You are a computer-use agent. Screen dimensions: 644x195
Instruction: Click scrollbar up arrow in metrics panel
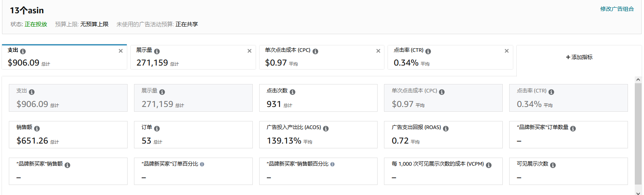(638, 80)
